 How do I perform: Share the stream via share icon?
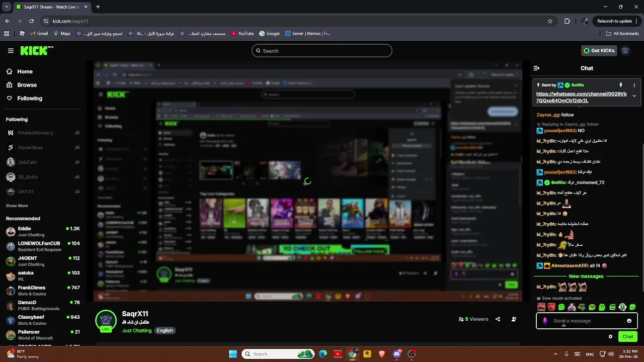pos(498,319)
